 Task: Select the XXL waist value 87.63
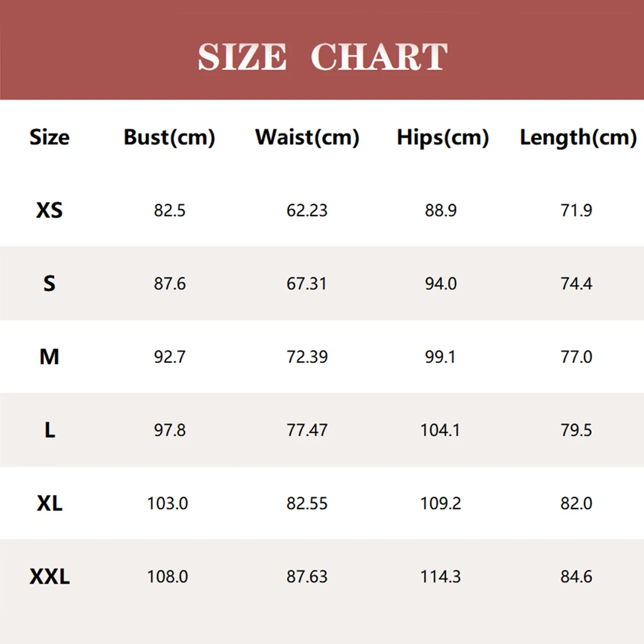pyautogui.click(x=307, y=576)
